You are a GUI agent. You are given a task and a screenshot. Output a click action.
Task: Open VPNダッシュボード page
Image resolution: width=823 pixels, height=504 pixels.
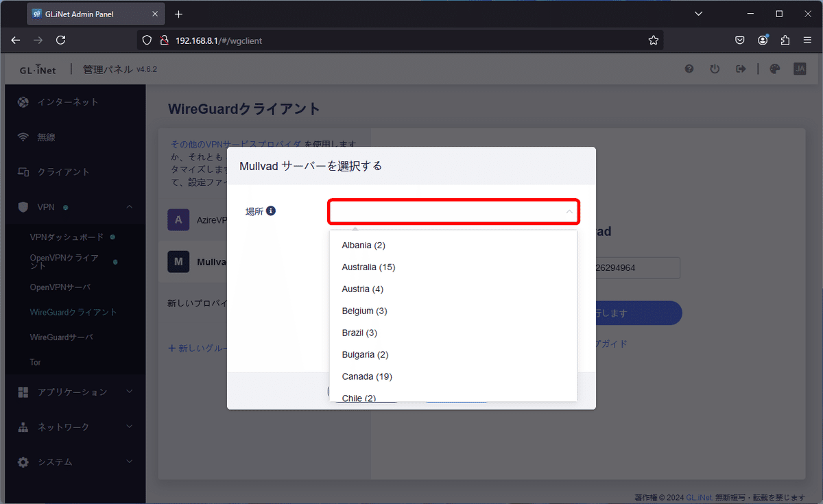point(67,237)
